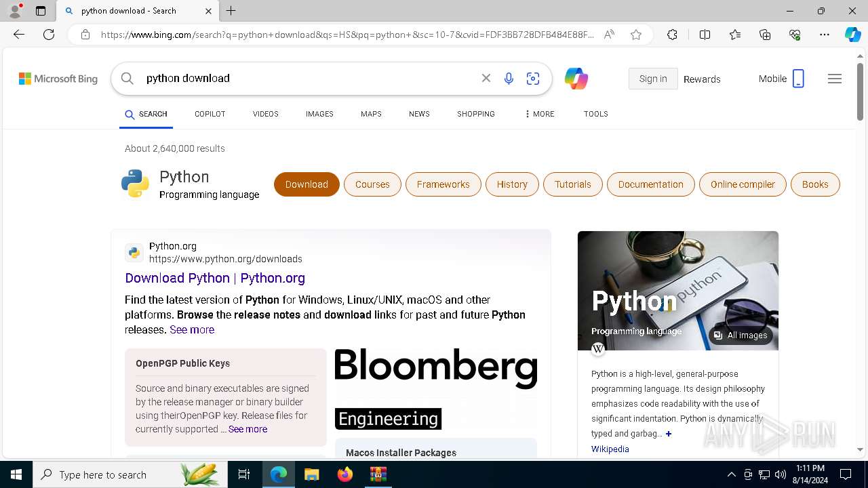The image size is (868, 488).
Task: Click the Bing search magnifier icon
Action: coord(127,79)
